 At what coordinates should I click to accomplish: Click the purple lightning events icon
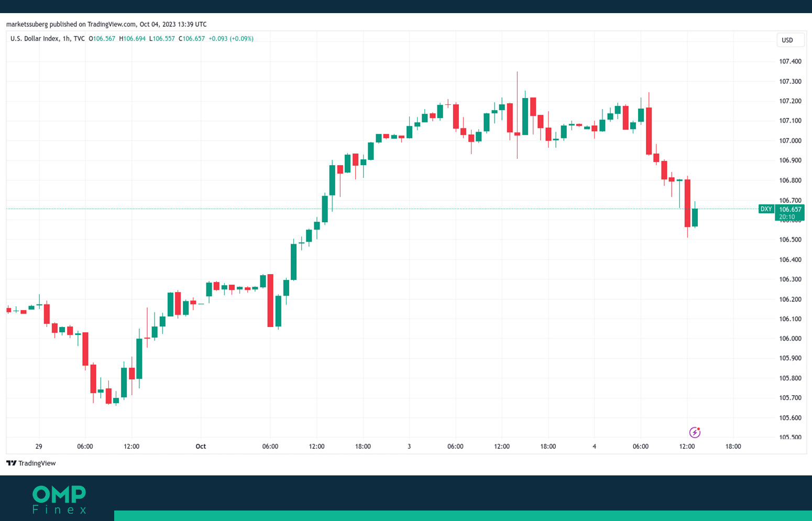point(695,432)
